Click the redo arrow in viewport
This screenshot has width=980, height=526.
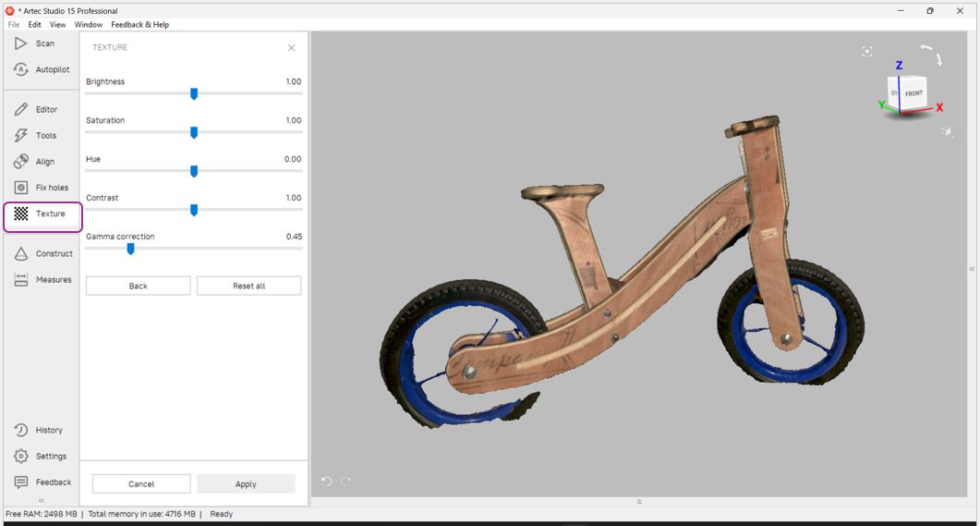point(345,481)
